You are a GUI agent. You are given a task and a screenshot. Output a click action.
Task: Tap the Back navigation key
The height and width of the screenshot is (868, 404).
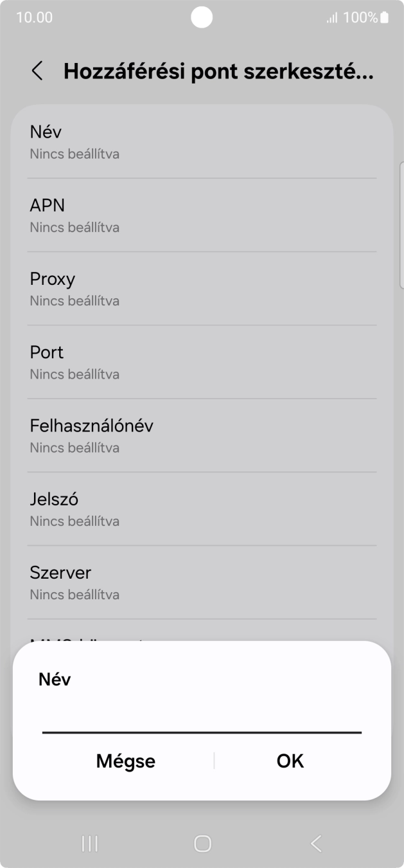click(314, 843)
